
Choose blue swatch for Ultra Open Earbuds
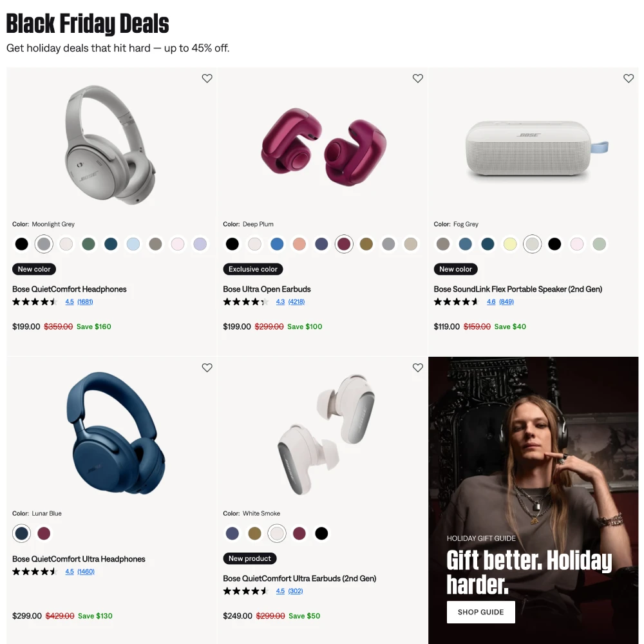[x=277, y=244]
